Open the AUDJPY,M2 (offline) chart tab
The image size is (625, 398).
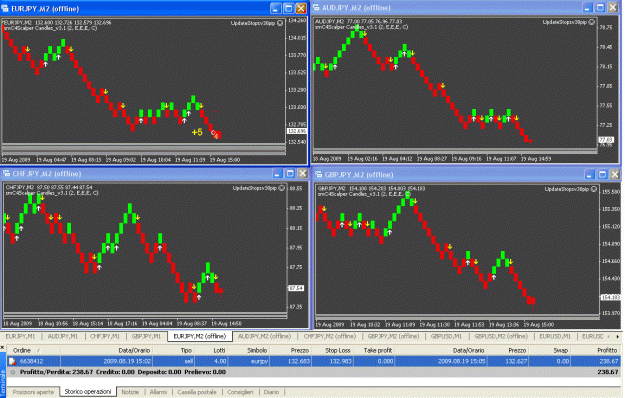tap(265, 336)
